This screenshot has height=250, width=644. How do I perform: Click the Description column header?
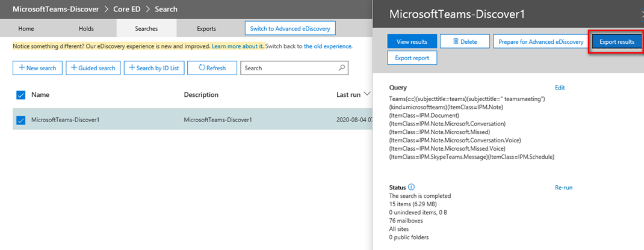coord(201,95)
